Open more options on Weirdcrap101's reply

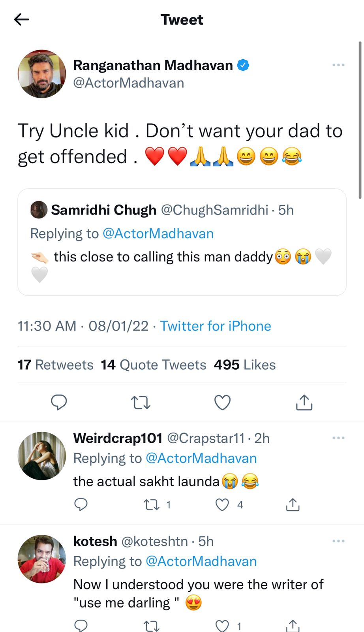(x=338, y=438)
